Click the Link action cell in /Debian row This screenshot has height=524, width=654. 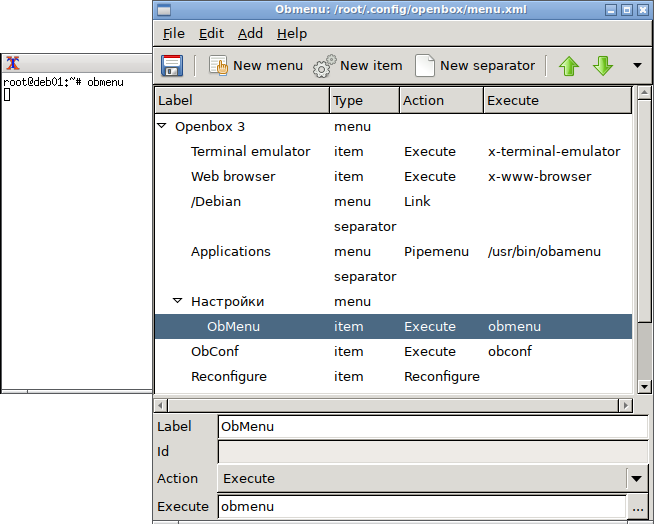[417, 202]
